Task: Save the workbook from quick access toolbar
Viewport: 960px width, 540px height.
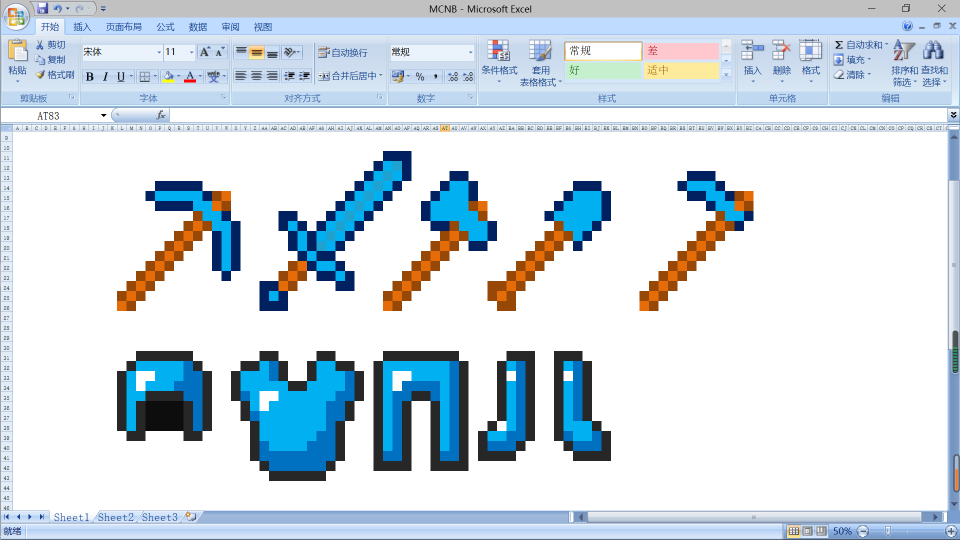Action: [42, 9]
